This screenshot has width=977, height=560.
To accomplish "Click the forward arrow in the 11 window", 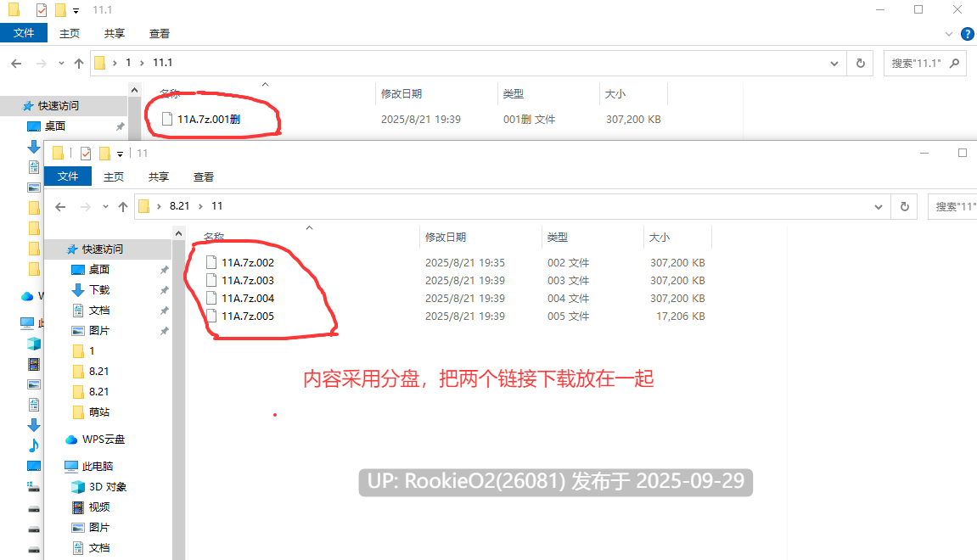I will pos(86,207).
